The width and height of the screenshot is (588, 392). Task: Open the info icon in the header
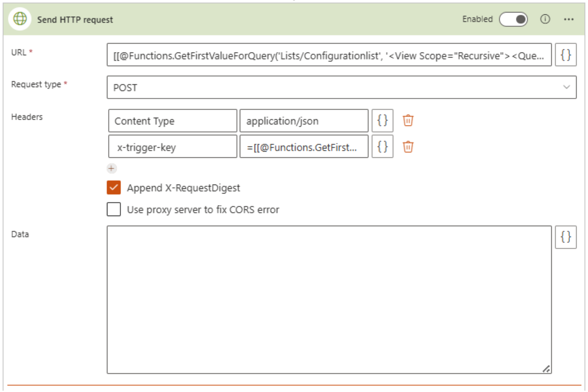click(x=545, y=19)
